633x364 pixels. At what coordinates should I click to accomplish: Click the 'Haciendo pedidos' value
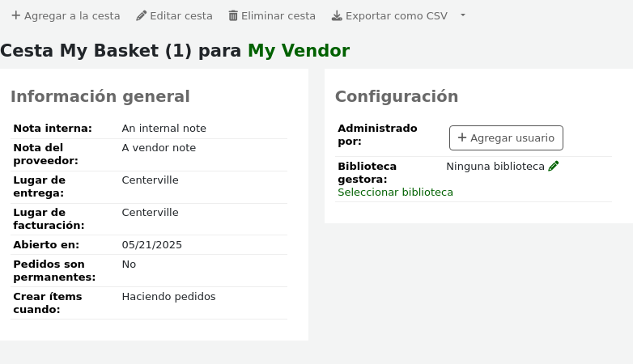coord(168,296)
